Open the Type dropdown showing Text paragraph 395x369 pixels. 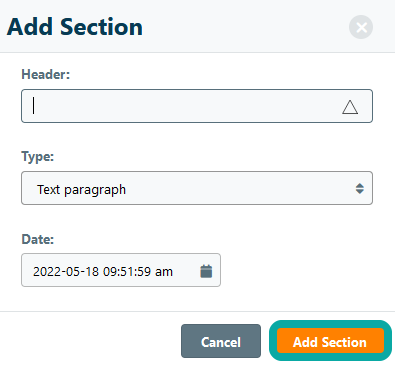pyautogui.click(x=197, y=188)
